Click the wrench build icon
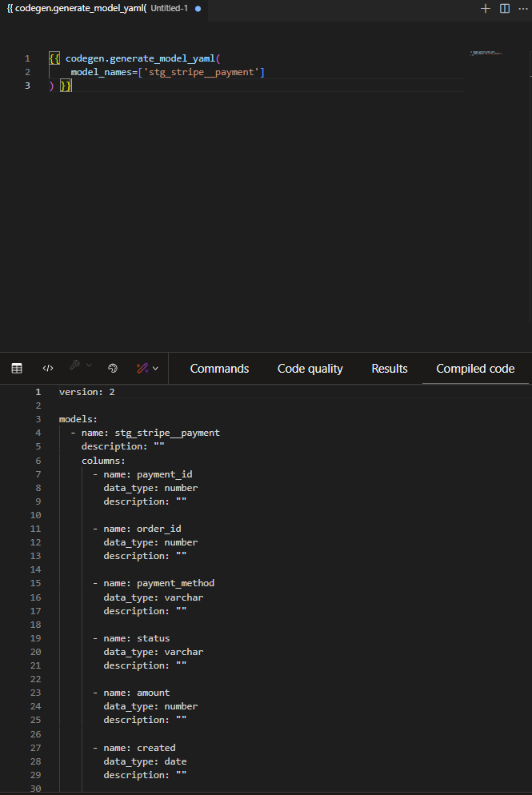The image size is (532, 795). pos(74,366)
